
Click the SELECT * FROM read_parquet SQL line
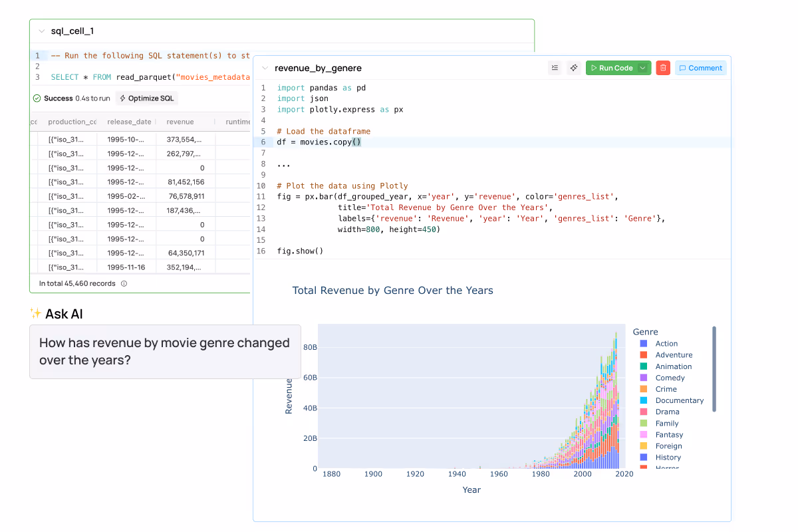150,77
